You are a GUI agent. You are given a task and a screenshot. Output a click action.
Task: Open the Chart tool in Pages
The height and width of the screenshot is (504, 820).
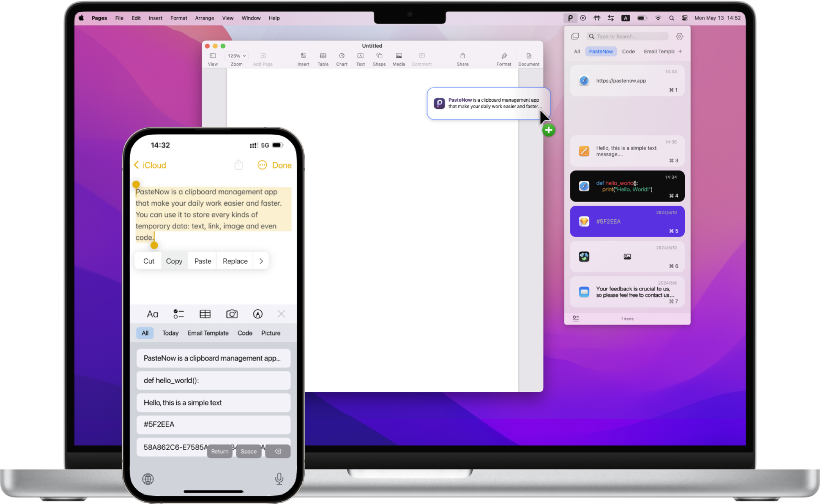tap(341, 59)
